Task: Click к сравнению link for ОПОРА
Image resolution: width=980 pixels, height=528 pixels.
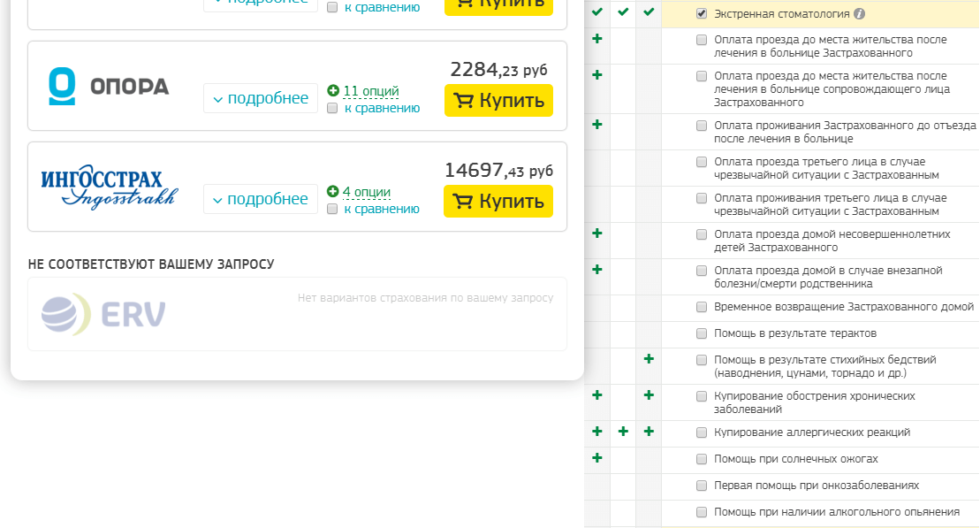Action: (x=382, y=108)
